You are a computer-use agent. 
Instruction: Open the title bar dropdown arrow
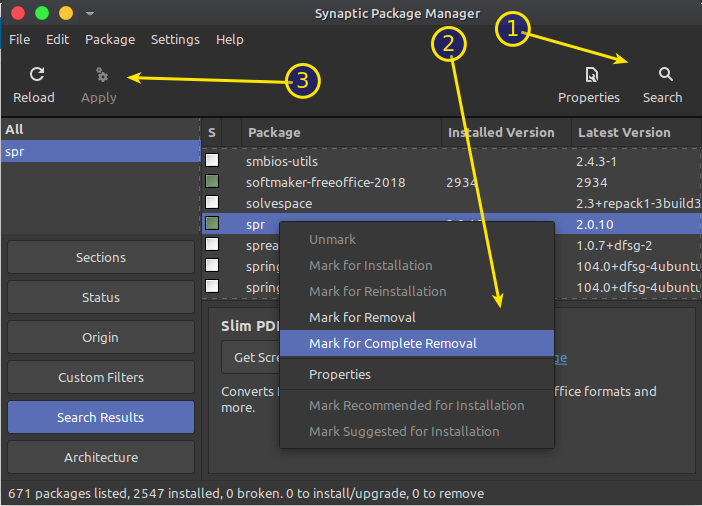(90, 13)
